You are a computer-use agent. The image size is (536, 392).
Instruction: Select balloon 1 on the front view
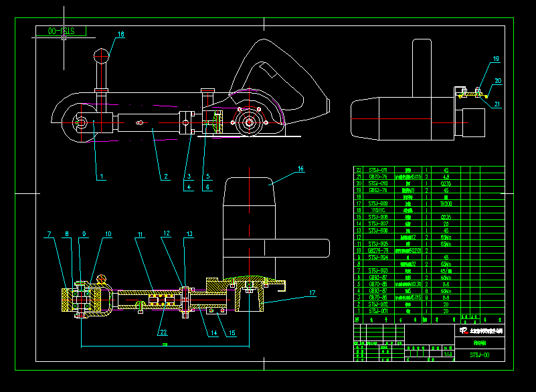[x=102, y=176]
